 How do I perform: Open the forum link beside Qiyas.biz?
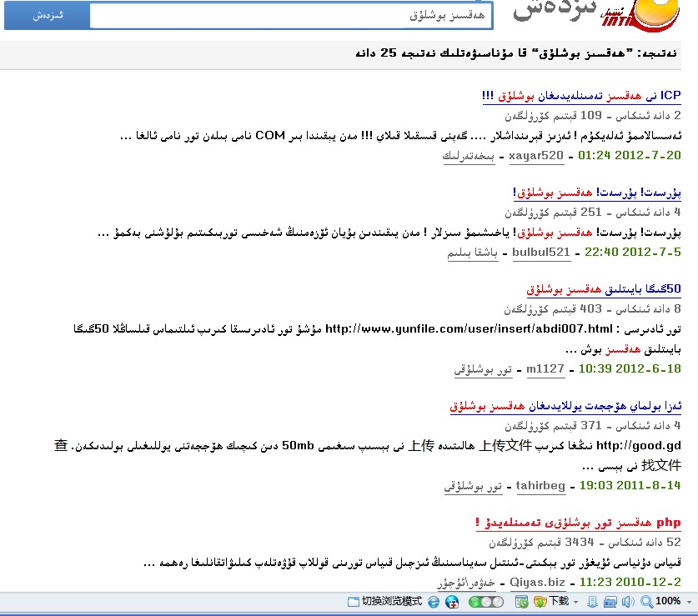click(x=465, y=583)
